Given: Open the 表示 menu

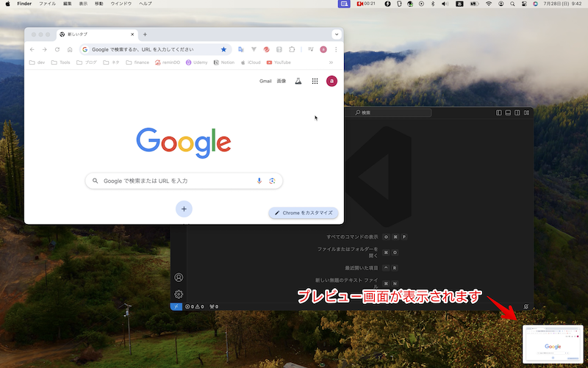Looking at the screenshot, I should (83, 4).
